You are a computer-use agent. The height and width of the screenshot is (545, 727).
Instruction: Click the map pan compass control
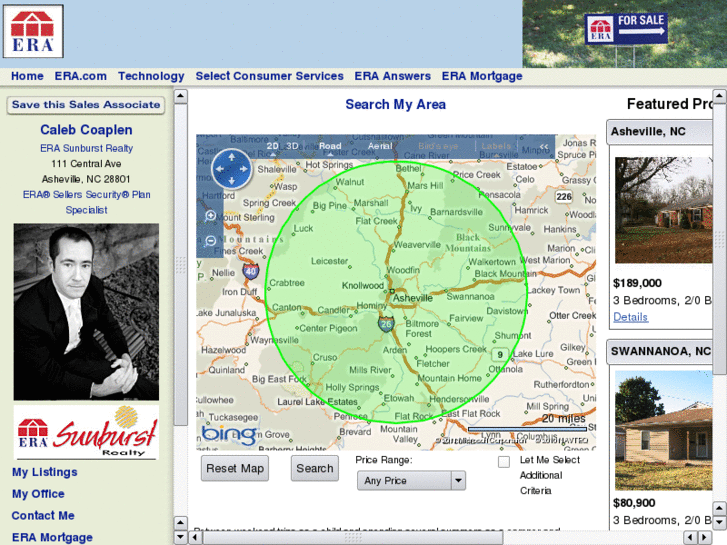click(x=231, y=169)
